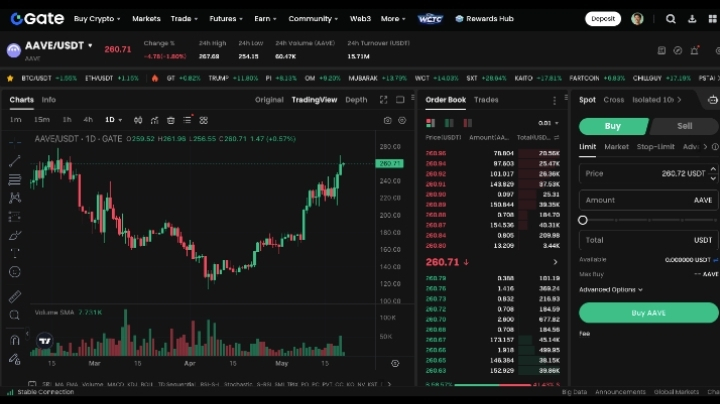Select the Stop-Limit order type
The width and height of the screenshot is (720, 404).
coord(655,147)
